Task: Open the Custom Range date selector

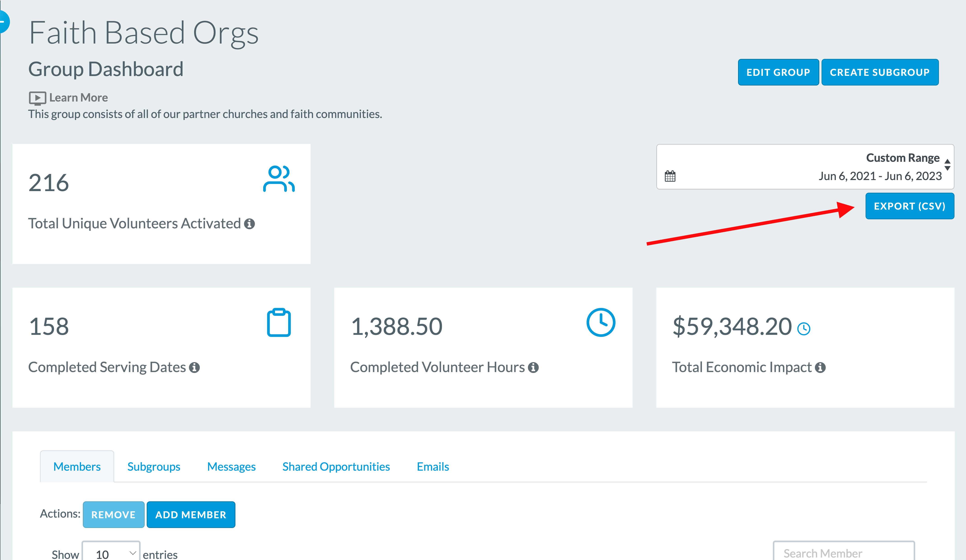Action: tap(805, 167)
